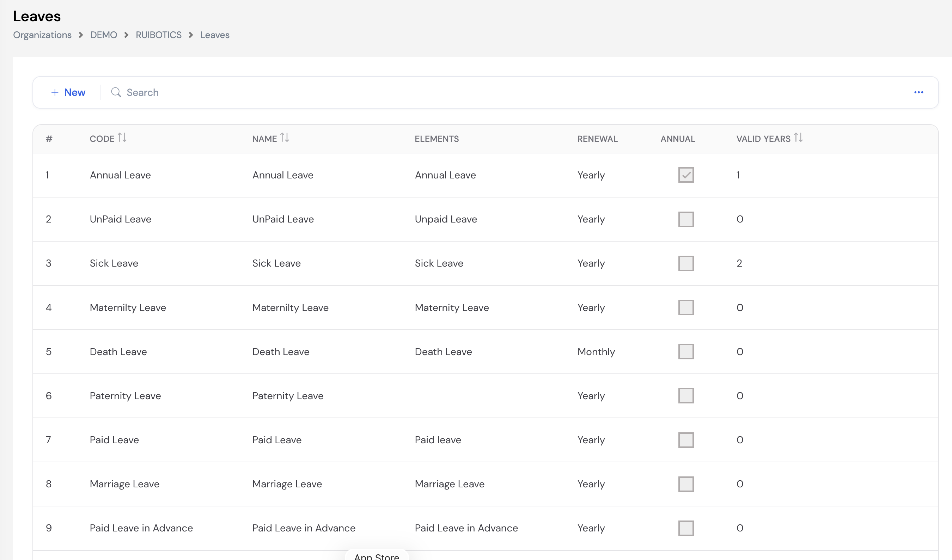
Task: Select the Sick Leave code cell
Action: (x=114, y=263)
